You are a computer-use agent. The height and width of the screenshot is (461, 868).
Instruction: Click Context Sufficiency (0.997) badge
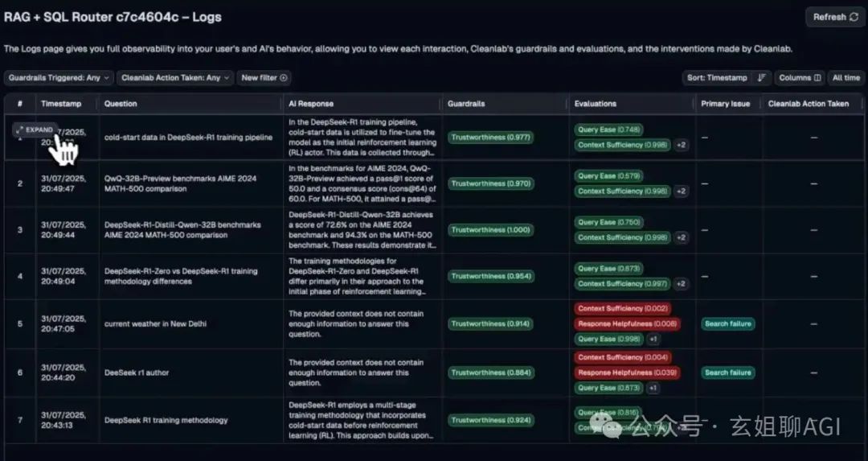(623, 284)
